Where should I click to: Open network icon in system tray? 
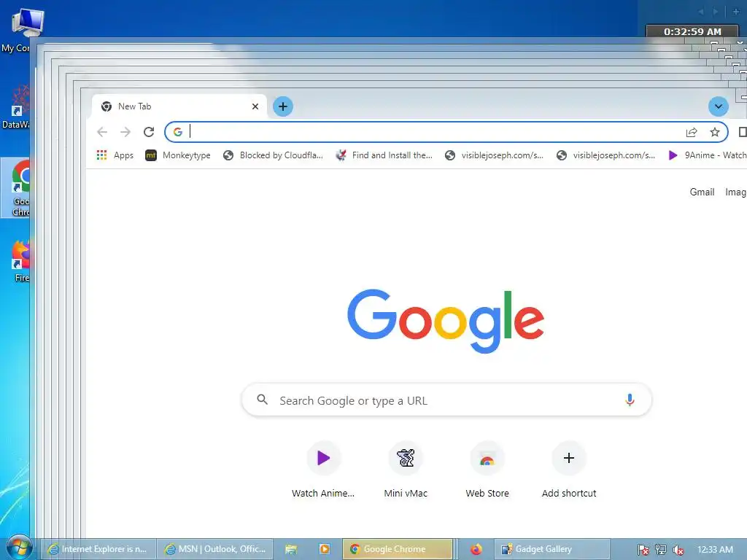click(x=661, y=550)
